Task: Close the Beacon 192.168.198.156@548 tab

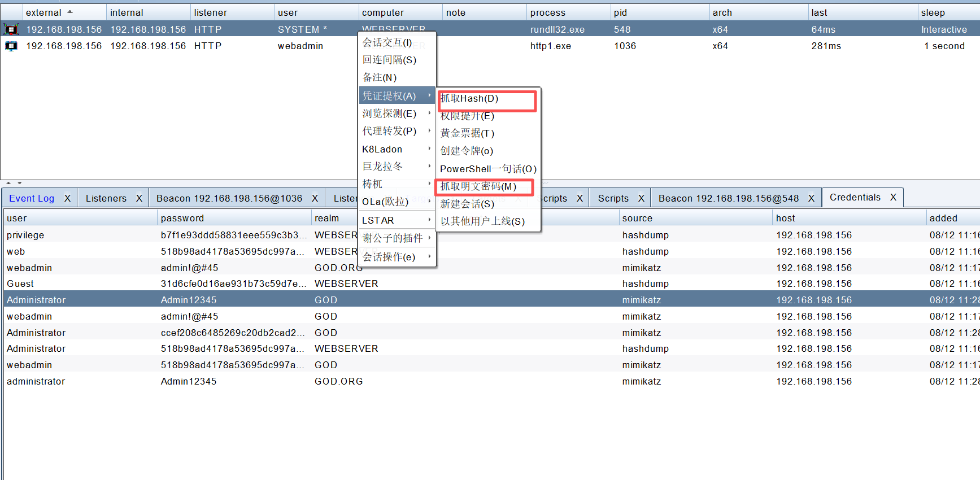Action: click(811, 198)
